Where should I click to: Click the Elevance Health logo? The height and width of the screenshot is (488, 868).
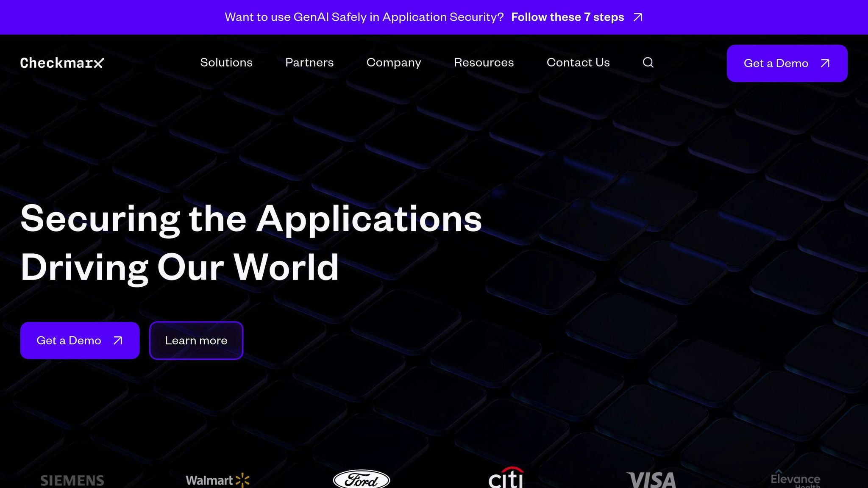pos(795,480)
